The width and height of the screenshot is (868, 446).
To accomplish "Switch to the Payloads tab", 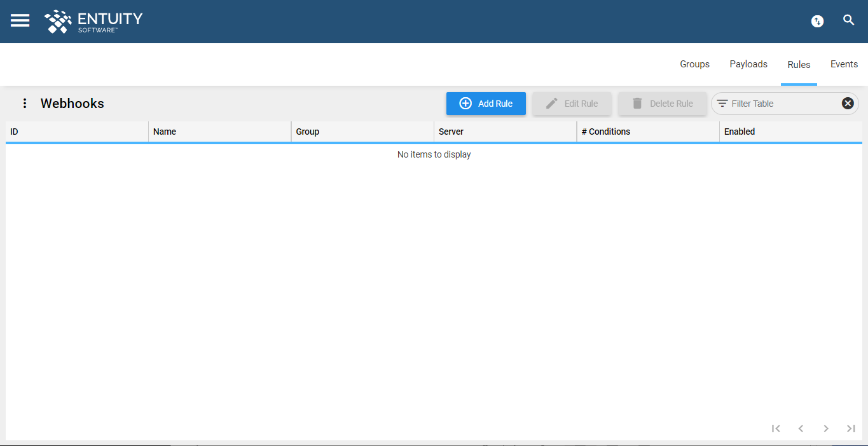I will pos(748,64).
